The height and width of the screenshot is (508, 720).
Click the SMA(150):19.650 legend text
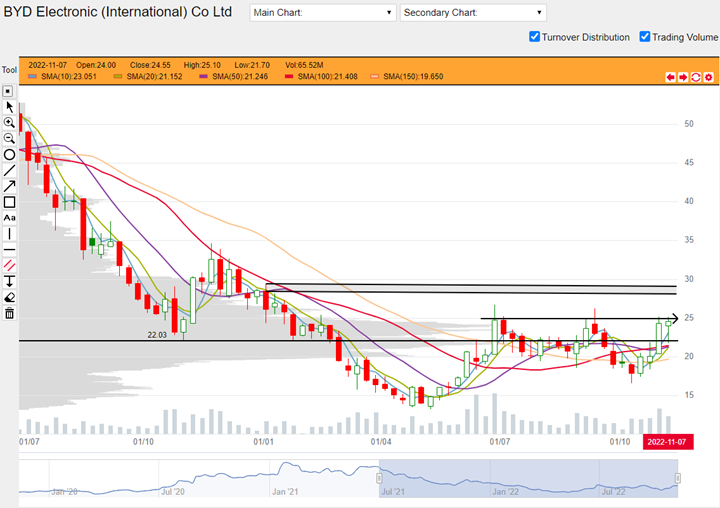point(413,77)
